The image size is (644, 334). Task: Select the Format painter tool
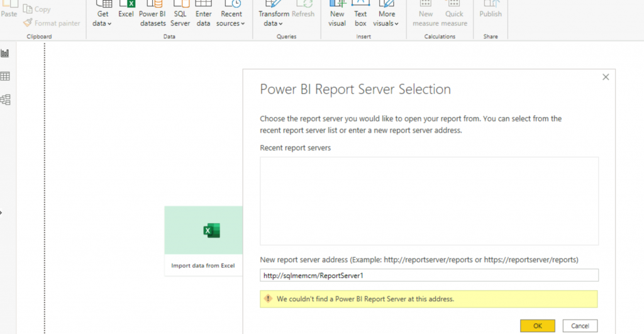(52, 23)
